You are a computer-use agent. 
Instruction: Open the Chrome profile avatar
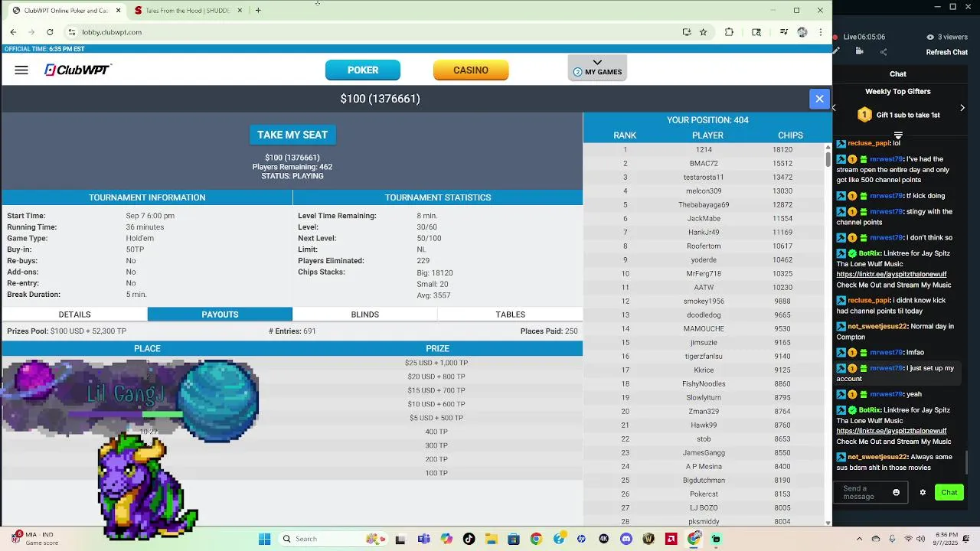[802, 32]
